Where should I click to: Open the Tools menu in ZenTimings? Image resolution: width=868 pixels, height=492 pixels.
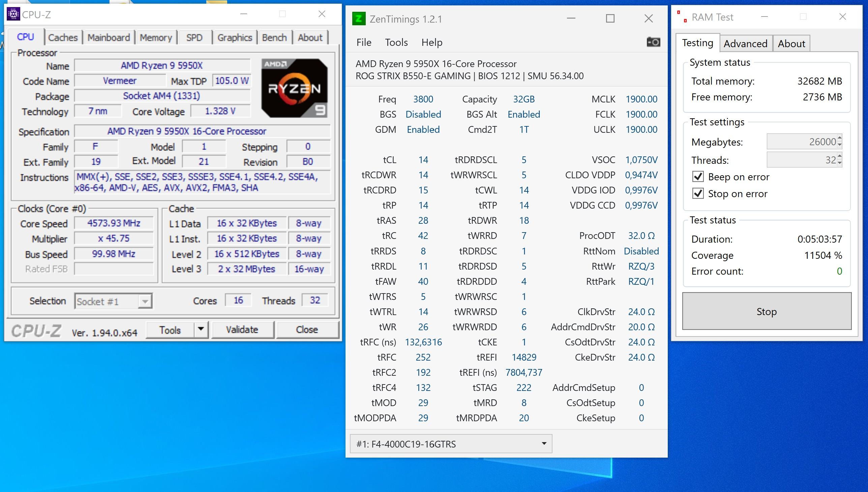point(396,42)
